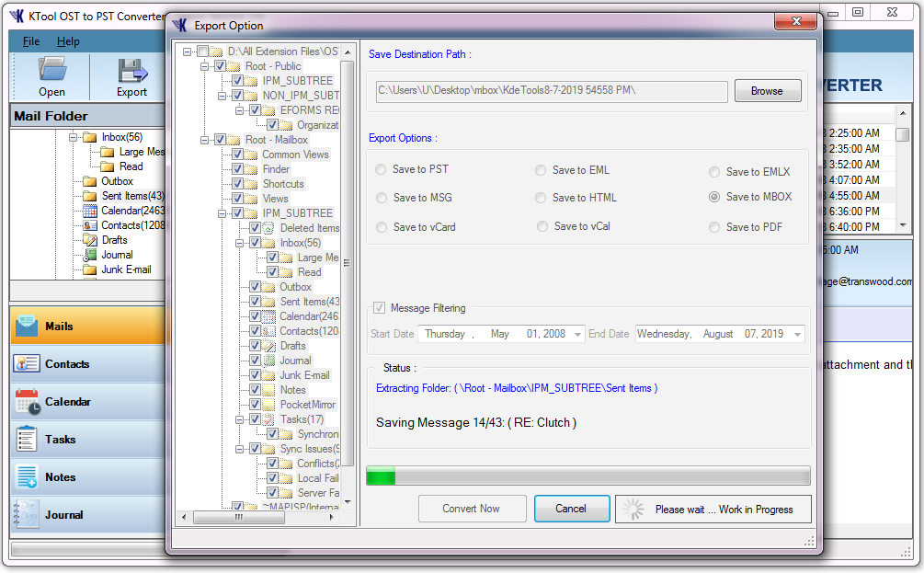This screenshot has height=573, width=924.
Task: Open the File menu
Action: click(31, 41)
